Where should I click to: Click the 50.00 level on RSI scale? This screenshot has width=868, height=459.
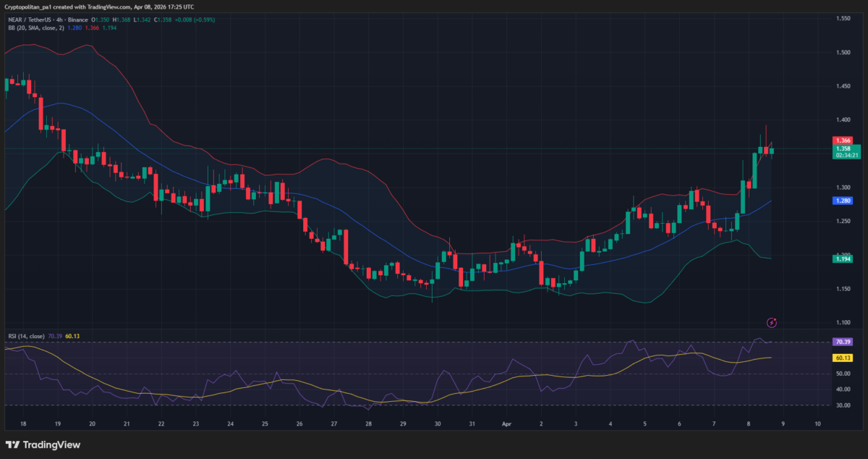(x=841, y=374)
